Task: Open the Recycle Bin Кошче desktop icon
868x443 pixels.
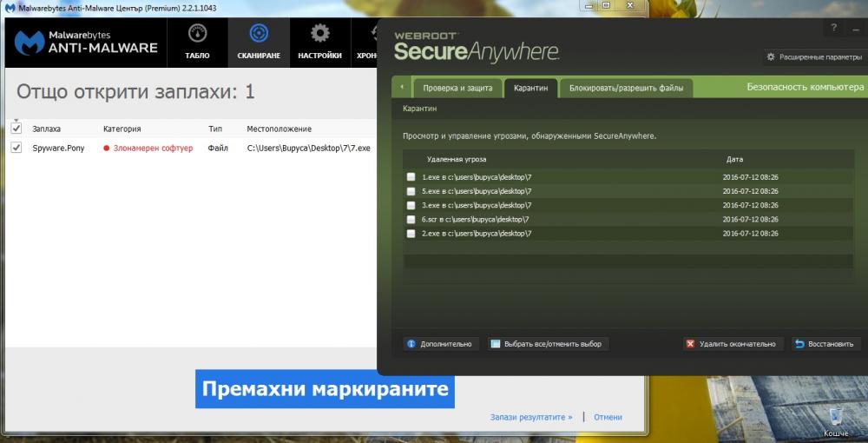Action: pyautogui.click(x=835, y=422)
